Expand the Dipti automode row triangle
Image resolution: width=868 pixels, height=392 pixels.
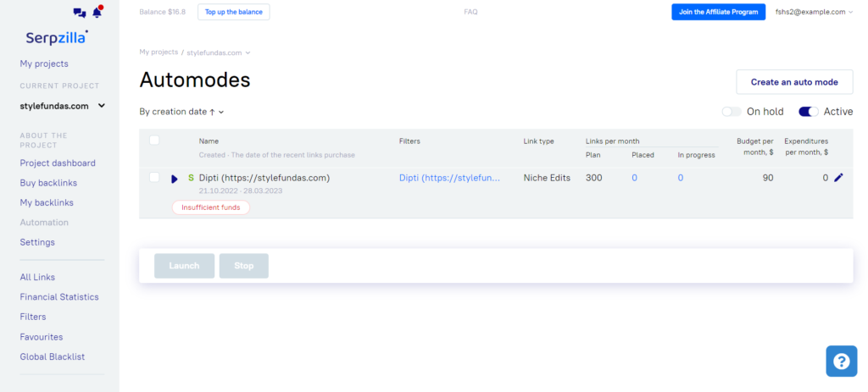point(175,179)
